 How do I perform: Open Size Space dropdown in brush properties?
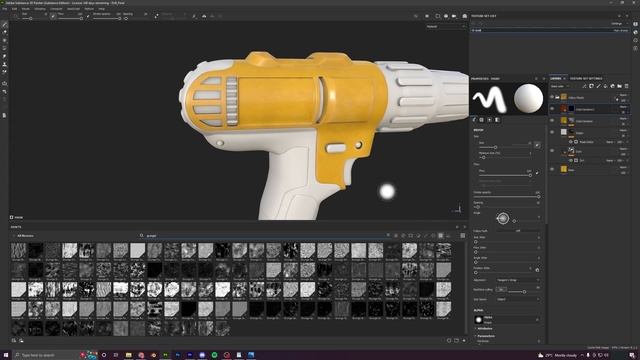point(518,299)
